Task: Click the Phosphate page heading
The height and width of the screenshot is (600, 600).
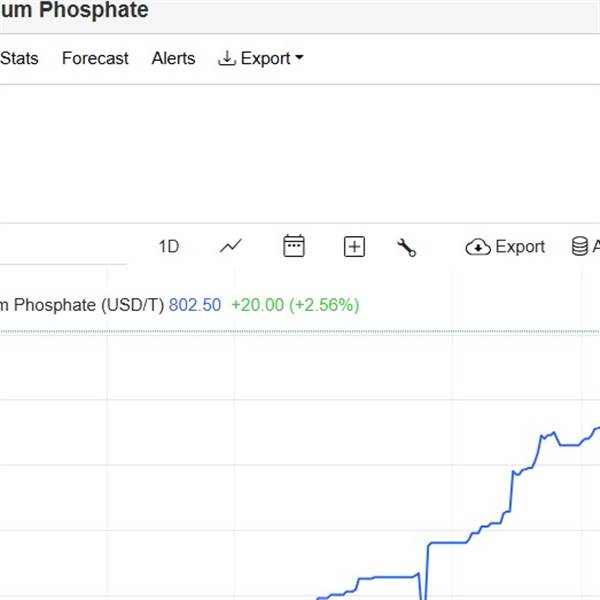Action: tap(94, 10)
